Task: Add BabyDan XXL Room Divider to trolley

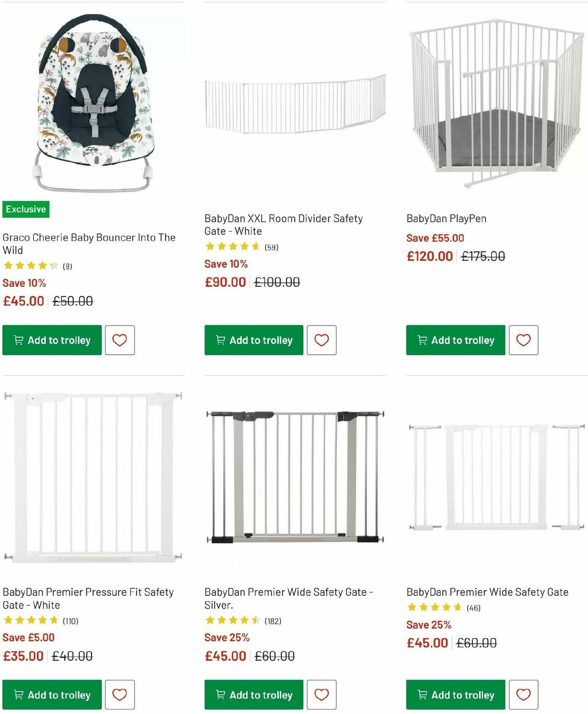Action: point(253,340)
